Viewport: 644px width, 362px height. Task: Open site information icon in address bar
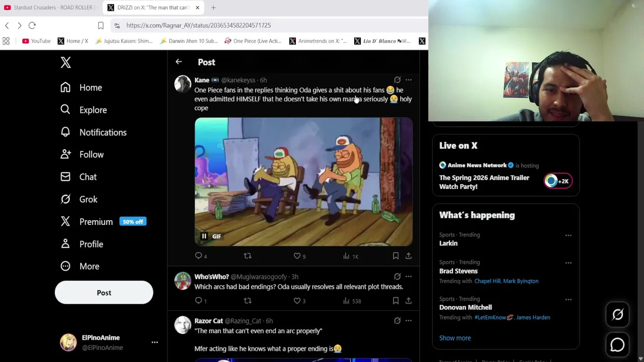coord(117,25)
